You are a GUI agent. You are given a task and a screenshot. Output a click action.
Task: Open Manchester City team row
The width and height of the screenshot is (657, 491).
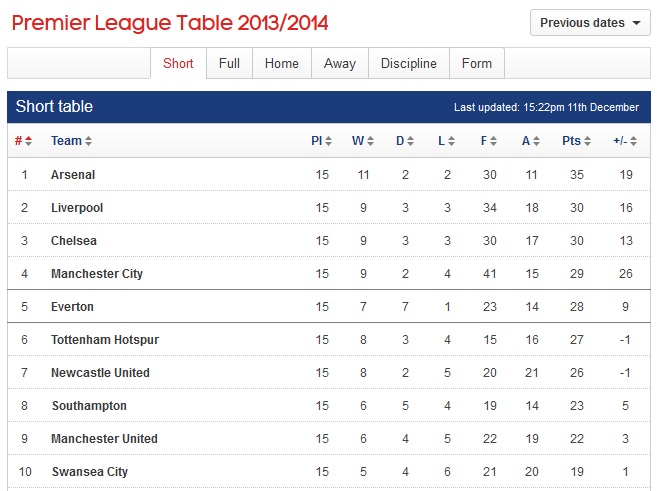pos(97,274)
